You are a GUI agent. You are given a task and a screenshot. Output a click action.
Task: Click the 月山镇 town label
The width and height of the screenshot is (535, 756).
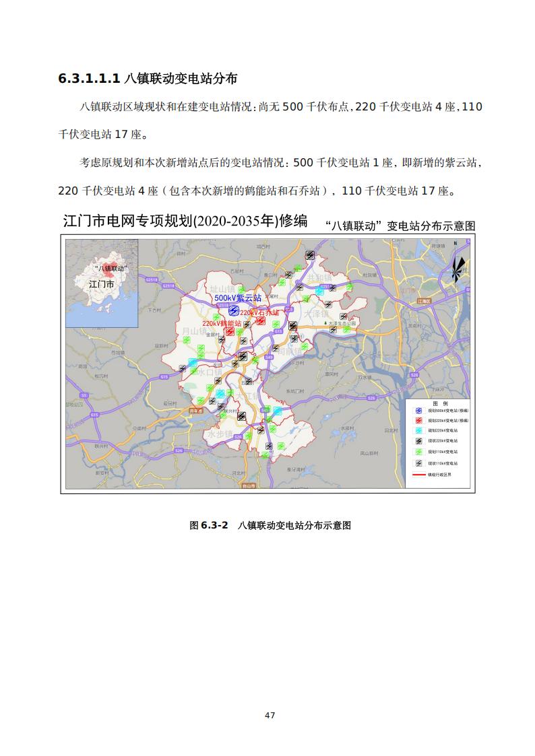tap(194, 331)
